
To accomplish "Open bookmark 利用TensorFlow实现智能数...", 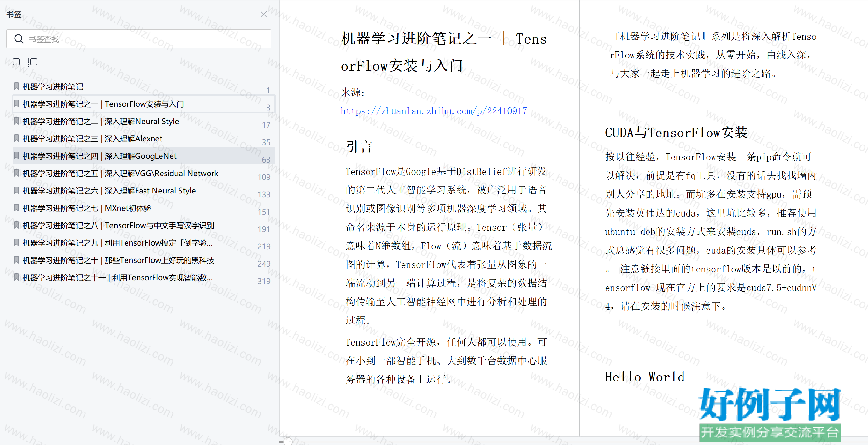I will 144,278.
